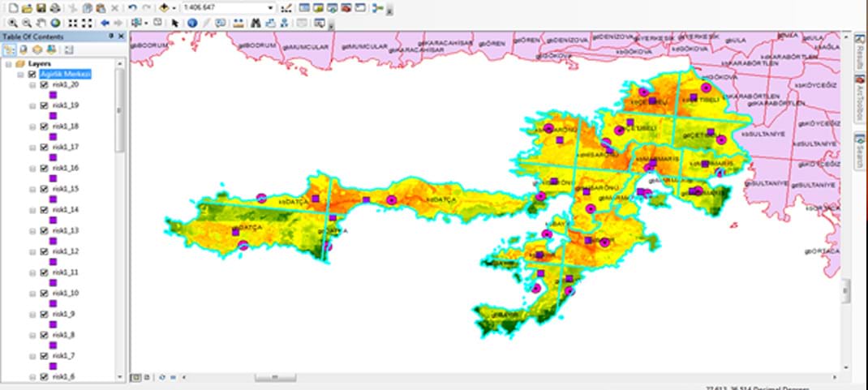Viewport: 868px width, 390px height.
Task: Uncheck the risk1_20 layer
Action: 45,84
